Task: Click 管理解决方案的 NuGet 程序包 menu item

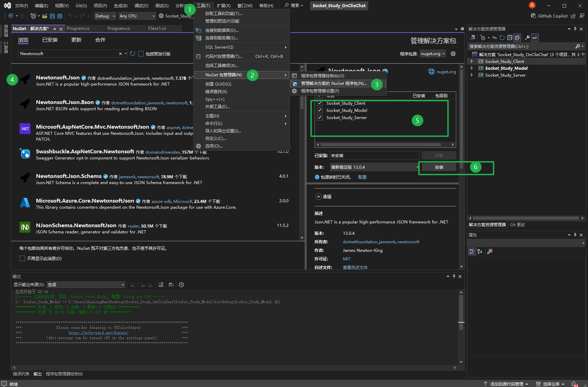Action: [338, 83]
